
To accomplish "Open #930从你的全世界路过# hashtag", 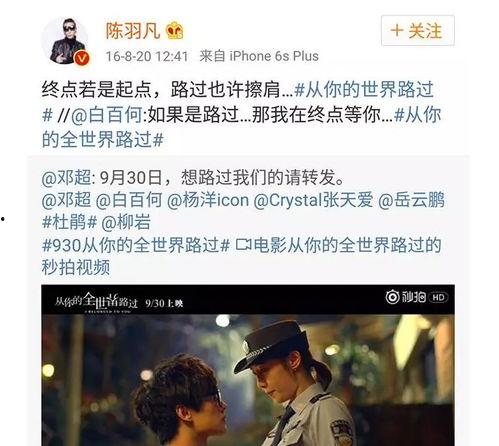I will pyautogui.click(x=136, y=245).
